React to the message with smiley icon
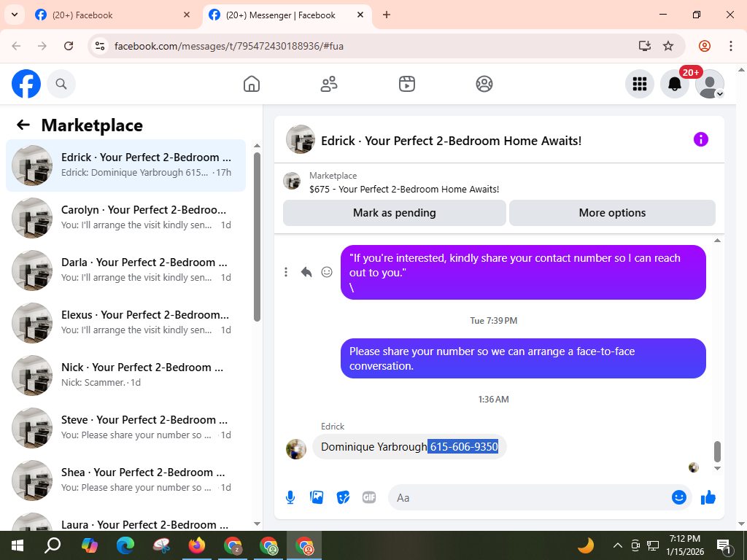This screenshot has width=747, height=560. pos(327,272)
